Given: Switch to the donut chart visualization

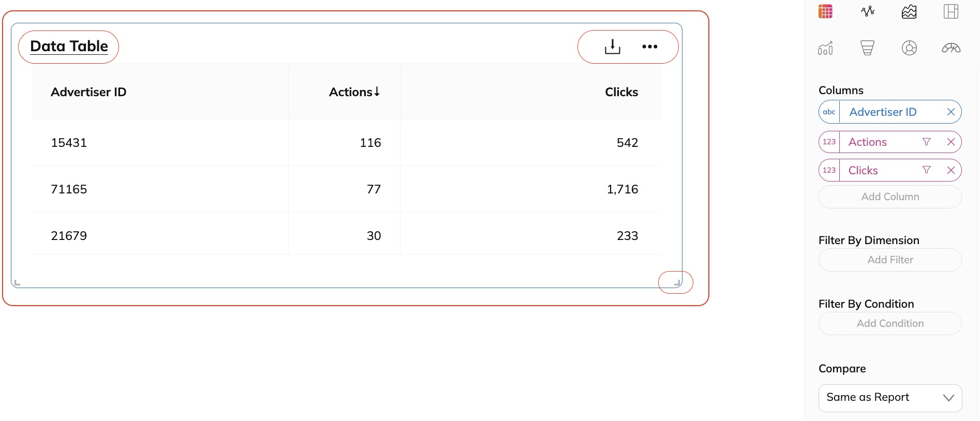Looking at the screenshot, I should [909, 48].
